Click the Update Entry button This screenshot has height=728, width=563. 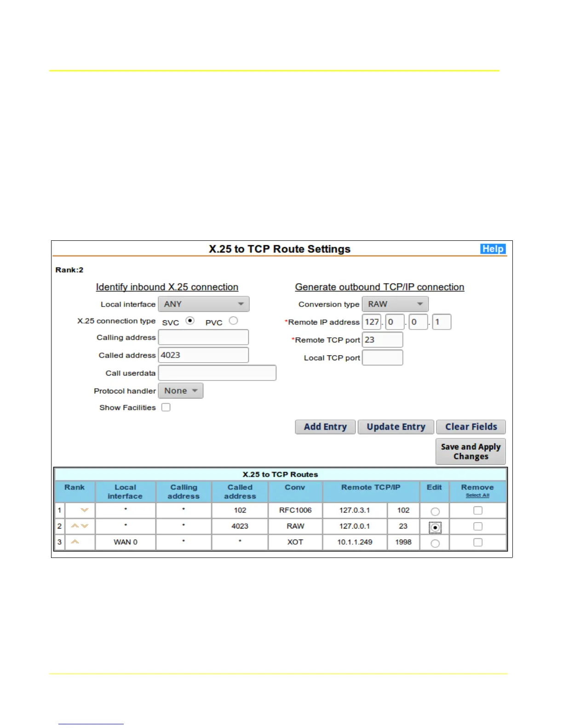(x=396, y=427)
